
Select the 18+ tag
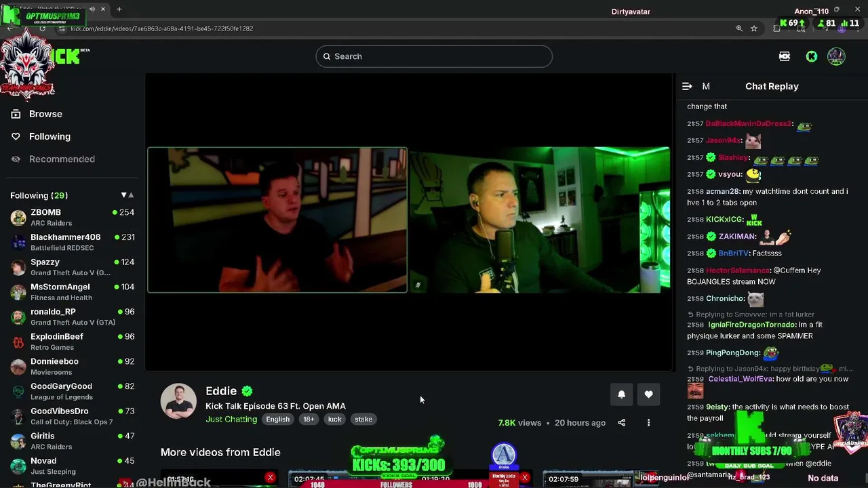(x=309, y=419)
